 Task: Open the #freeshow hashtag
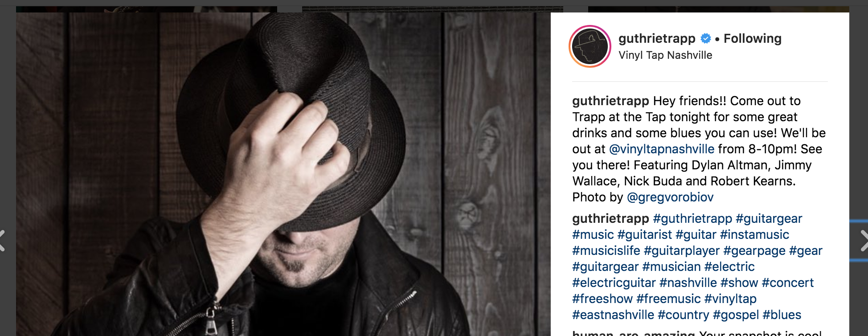pos(602,299)
